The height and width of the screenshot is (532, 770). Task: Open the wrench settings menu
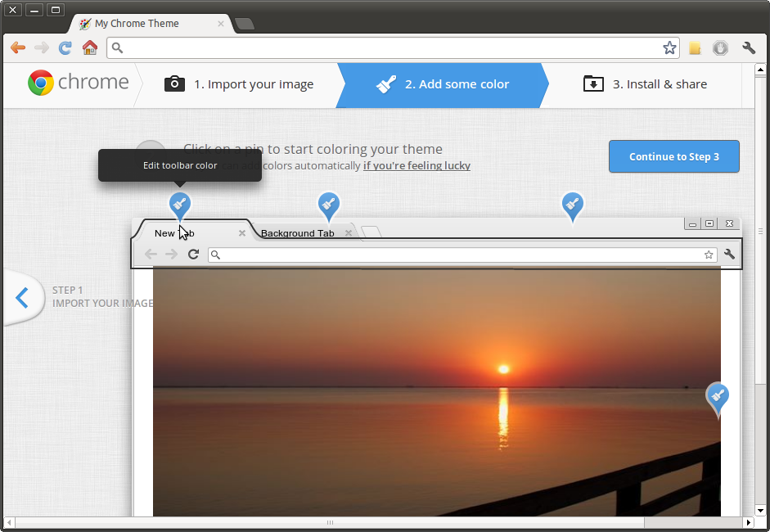748,48
